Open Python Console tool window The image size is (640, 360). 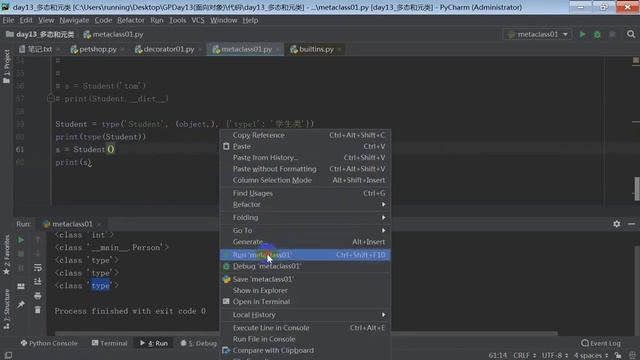click(49, 343)
